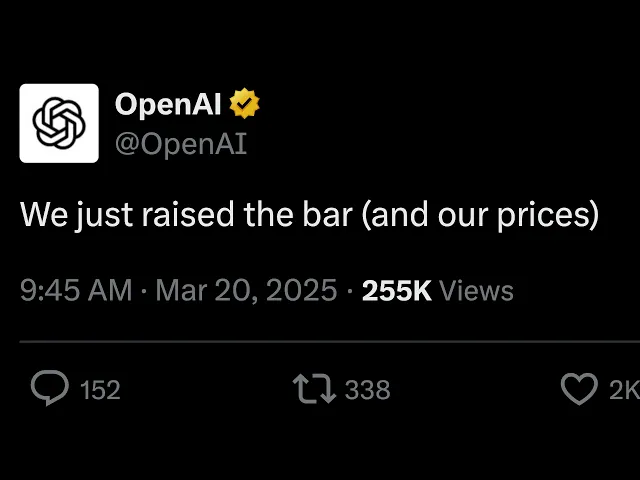The image size is (640, 480).
Task: Click the 2K likes count
Action: pos(624,390)
